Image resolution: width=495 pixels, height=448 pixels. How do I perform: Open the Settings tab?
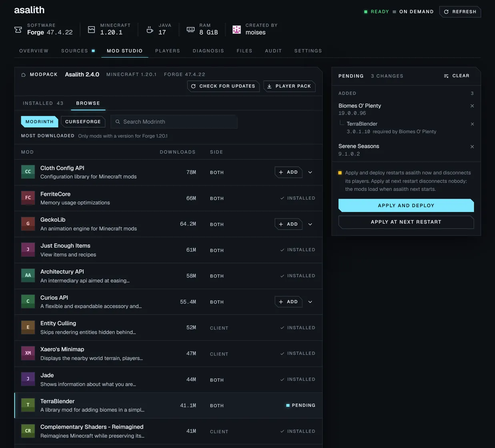(308, 51)
